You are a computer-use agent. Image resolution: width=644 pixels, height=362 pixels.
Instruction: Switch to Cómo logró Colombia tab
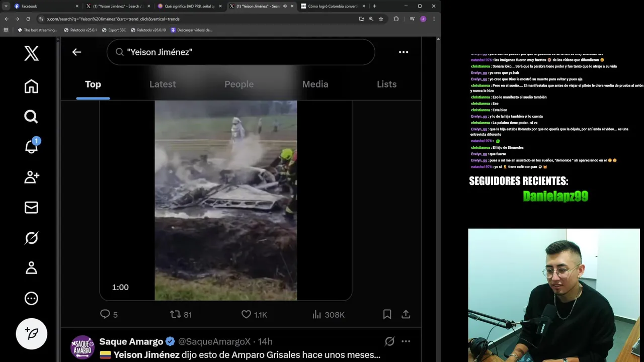(x=333, y=6)
